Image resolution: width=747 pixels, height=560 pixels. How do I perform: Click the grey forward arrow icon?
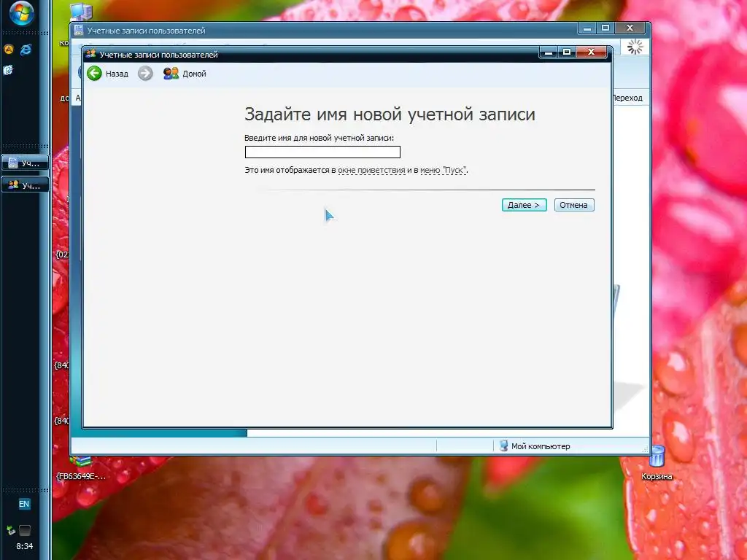[x=145, y=74]
